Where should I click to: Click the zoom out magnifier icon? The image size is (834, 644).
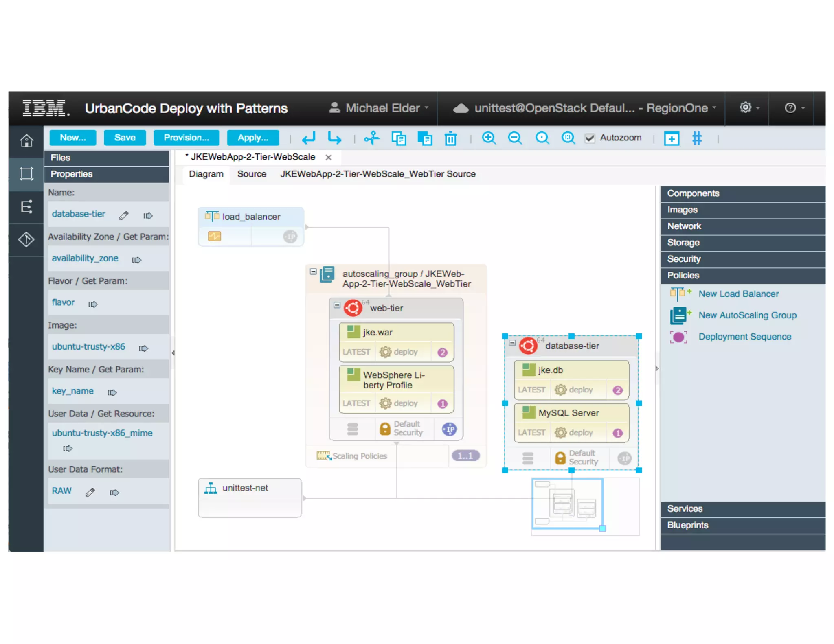[x=515, y=138]
